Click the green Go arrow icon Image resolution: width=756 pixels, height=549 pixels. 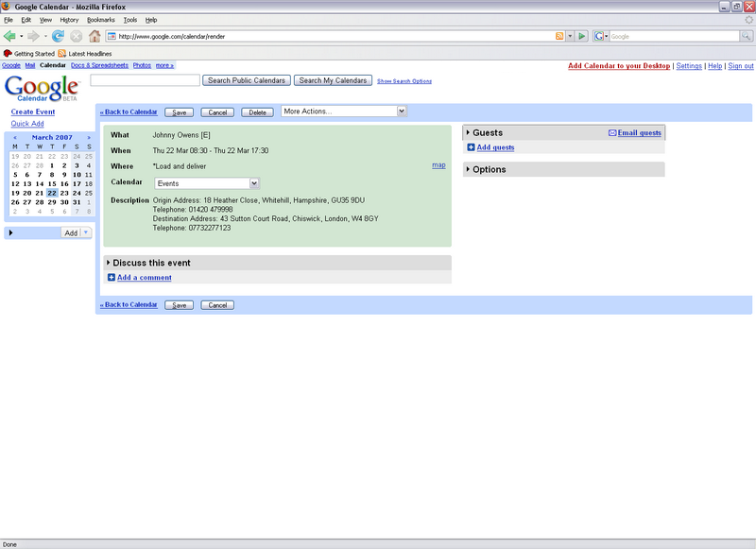click(x=582, y=36)
